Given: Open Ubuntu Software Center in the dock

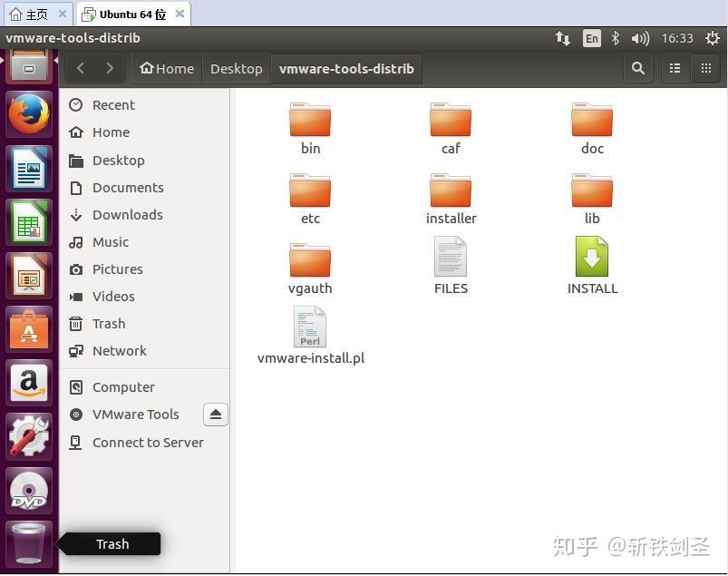Looking at the screenshot, I should (x=29, y=329).
